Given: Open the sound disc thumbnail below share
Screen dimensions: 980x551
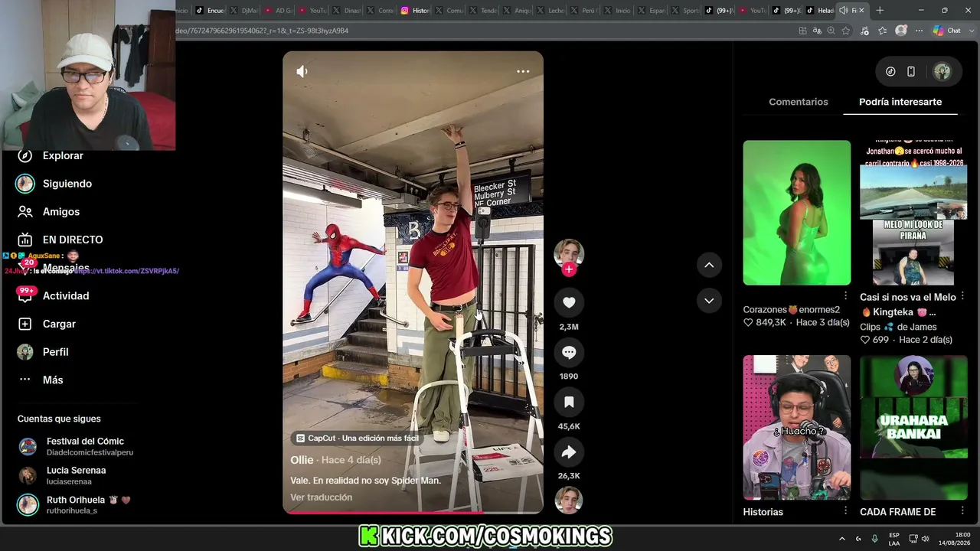Looking at the screenshot, I should 569,500.
